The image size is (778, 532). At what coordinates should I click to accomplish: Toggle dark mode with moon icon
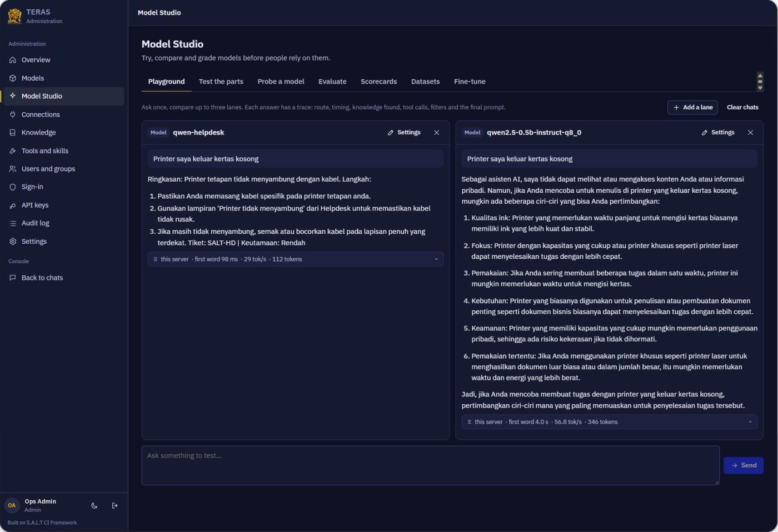94,505
